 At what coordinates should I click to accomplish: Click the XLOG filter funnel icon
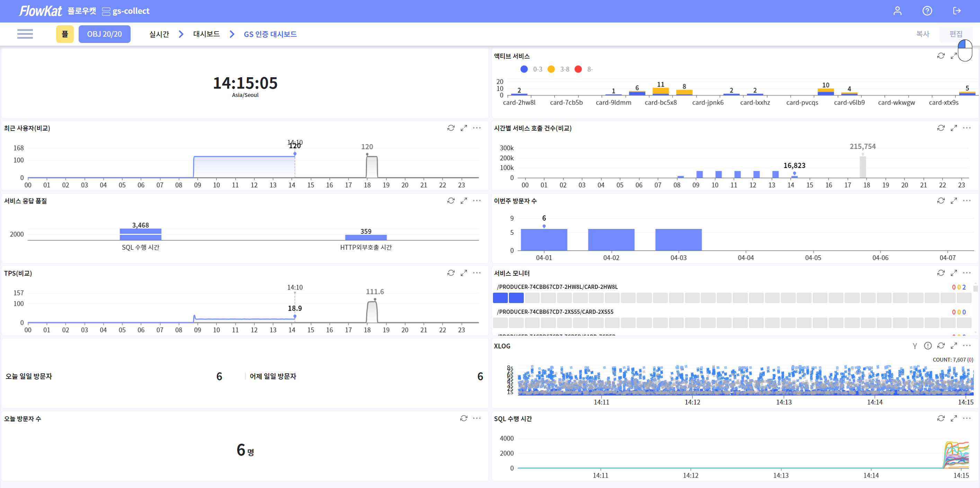click(915, 346)
